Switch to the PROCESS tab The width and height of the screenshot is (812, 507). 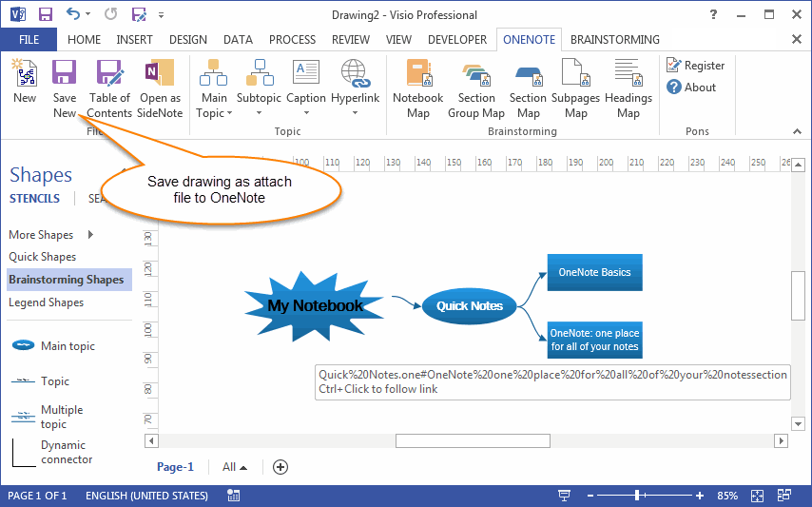(292, 40)
